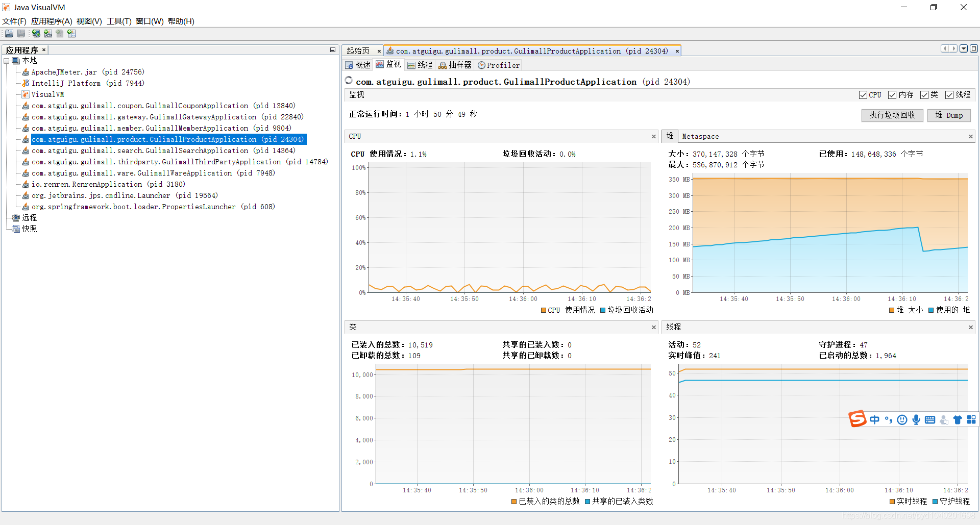
Task: Click the Add VM Coredump toolbar icon
Action: click(x=71, y=34)
